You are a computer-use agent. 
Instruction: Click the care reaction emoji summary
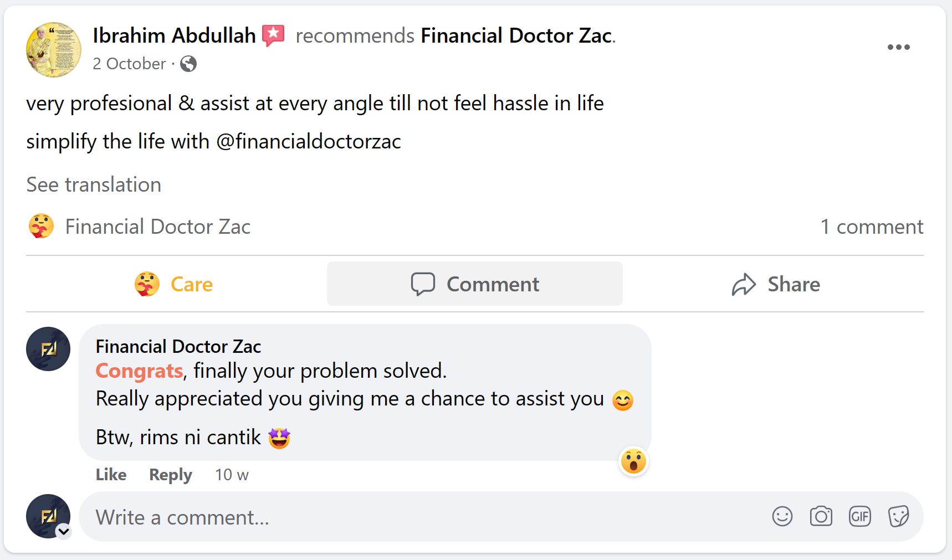pos(42,227)
